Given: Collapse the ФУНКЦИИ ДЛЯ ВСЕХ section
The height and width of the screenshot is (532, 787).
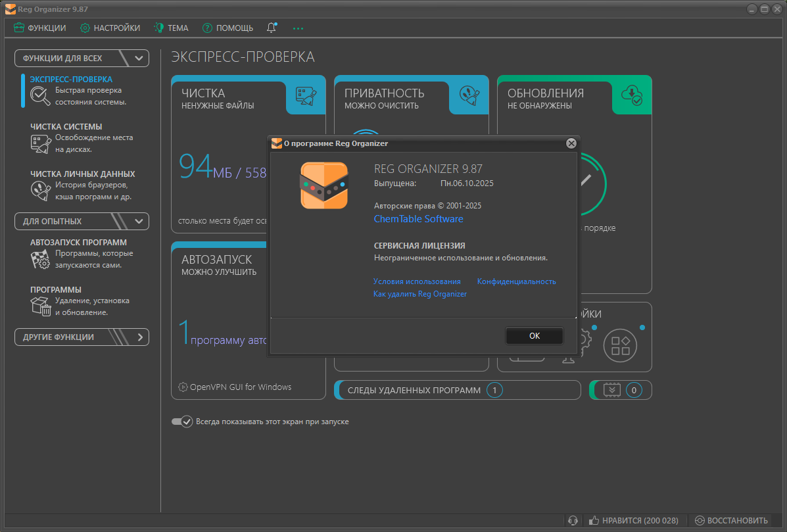Looking at the screenshot, I should [139, 58].
